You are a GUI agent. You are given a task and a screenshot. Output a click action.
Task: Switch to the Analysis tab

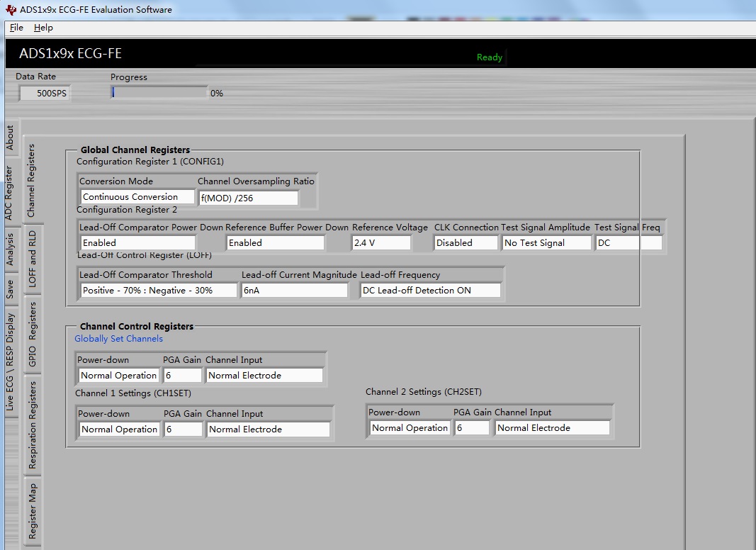(x=10, y=249)
